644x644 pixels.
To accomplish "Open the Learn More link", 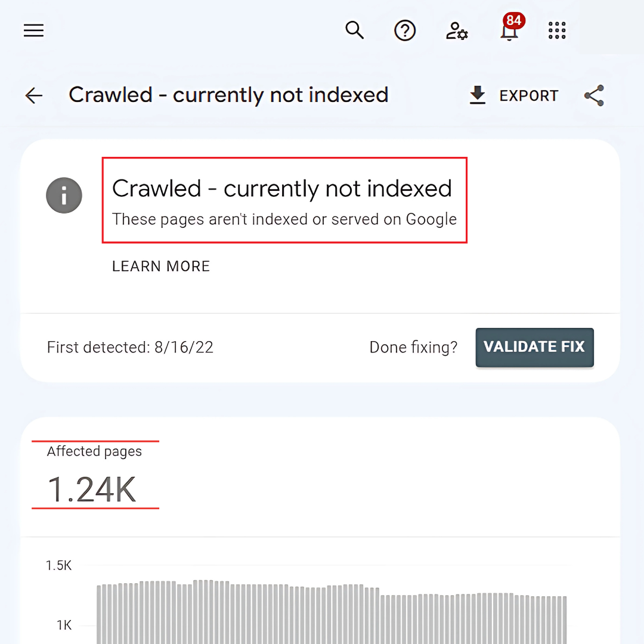I will [161, 267].
